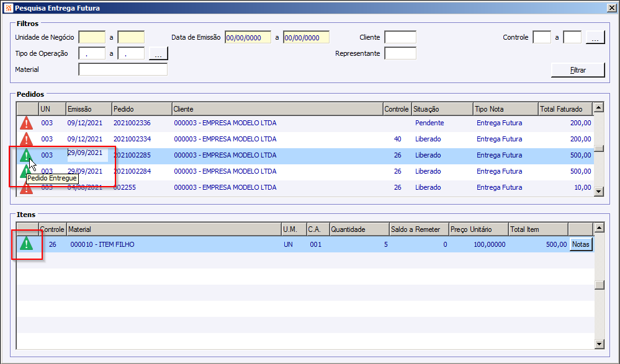Click start Data de Emissão field

click(x=248, y=37)
